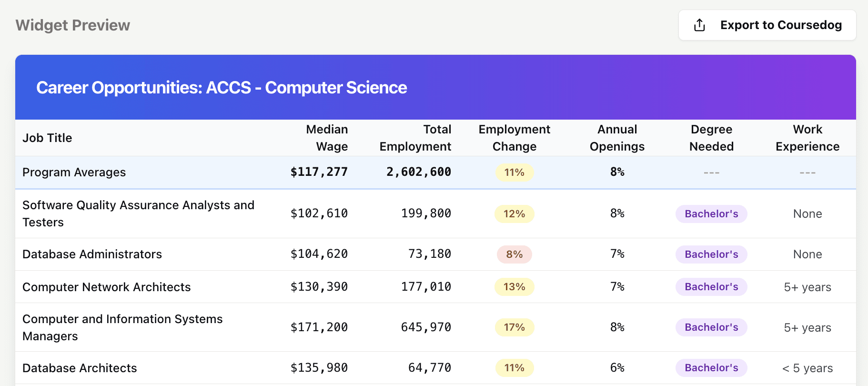Image resolution: width=868 pixels, height=386 pixels.
Task: Click the Widget Preview heading
Action: coord(72,25)
